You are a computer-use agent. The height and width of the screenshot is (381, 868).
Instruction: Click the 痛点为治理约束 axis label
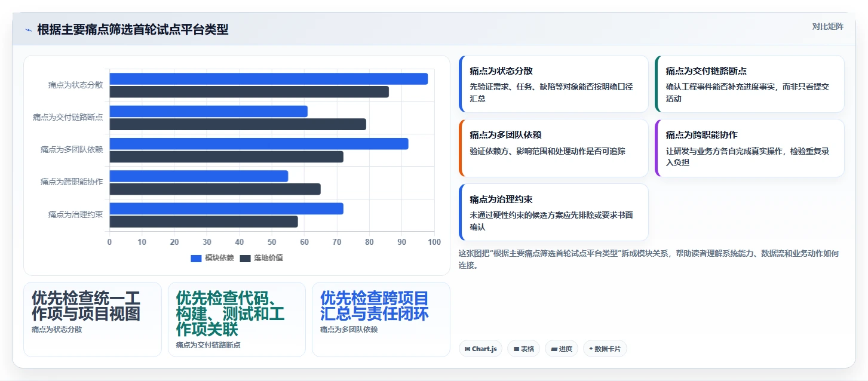75,214
